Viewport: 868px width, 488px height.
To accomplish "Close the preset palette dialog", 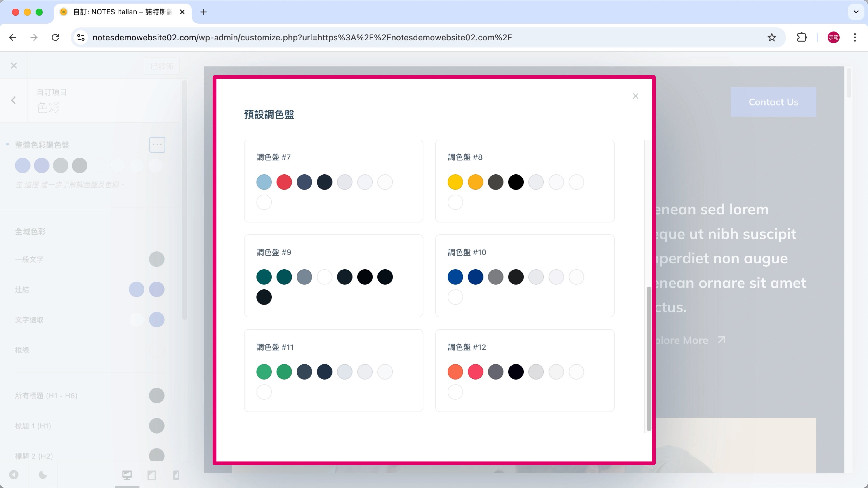I will pos(635,96).
